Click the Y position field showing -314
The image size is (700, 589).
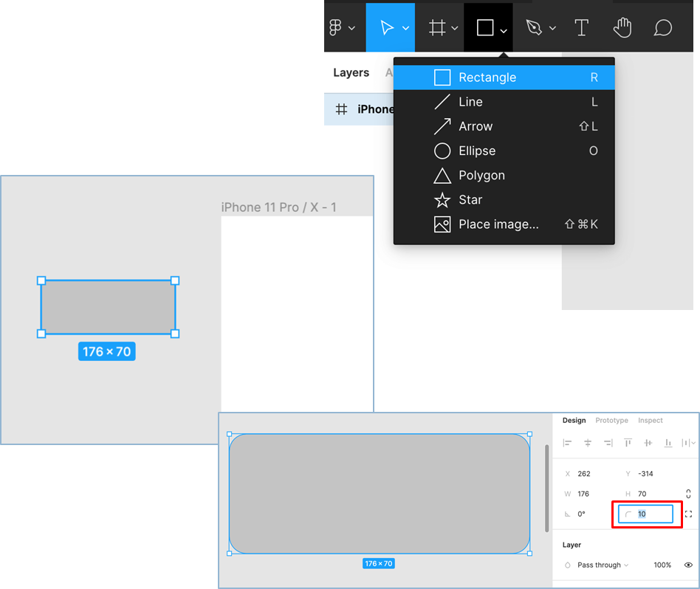646,474
